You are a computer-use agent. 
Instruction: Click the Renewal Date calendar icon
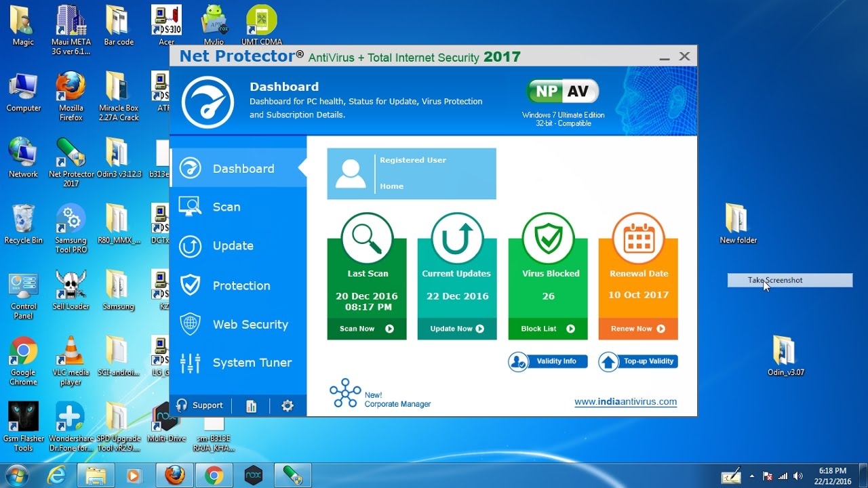click(x=638, y=239)
